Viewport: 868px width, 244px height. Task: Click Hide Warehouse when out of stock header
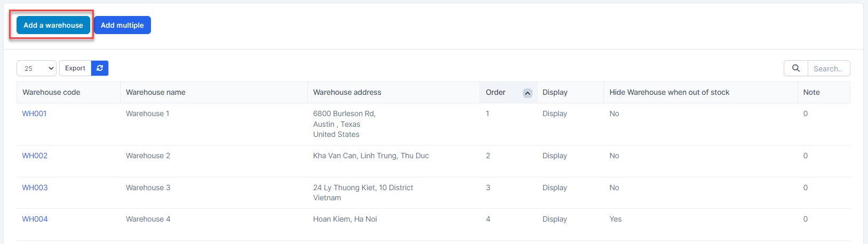[x=670, y=92]
